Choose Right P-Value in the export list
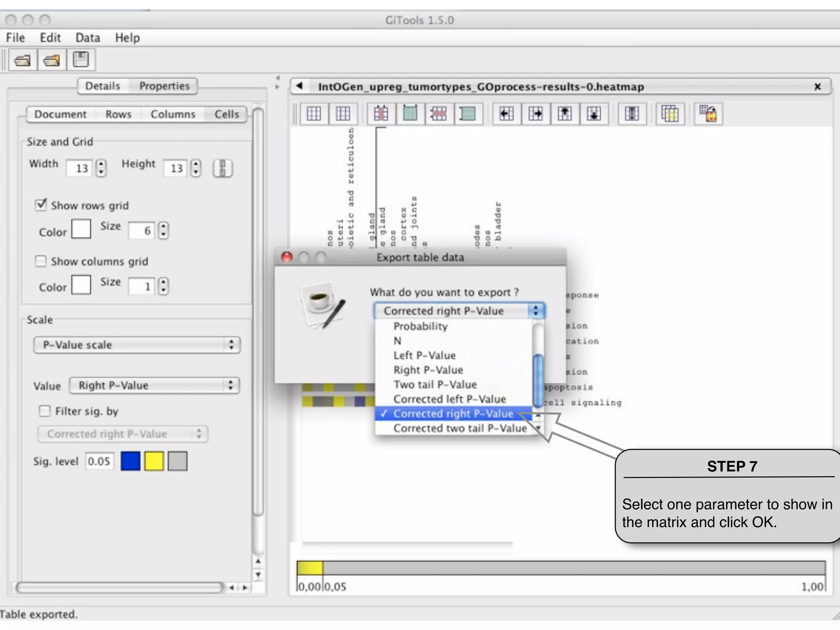 click(454, 370)
